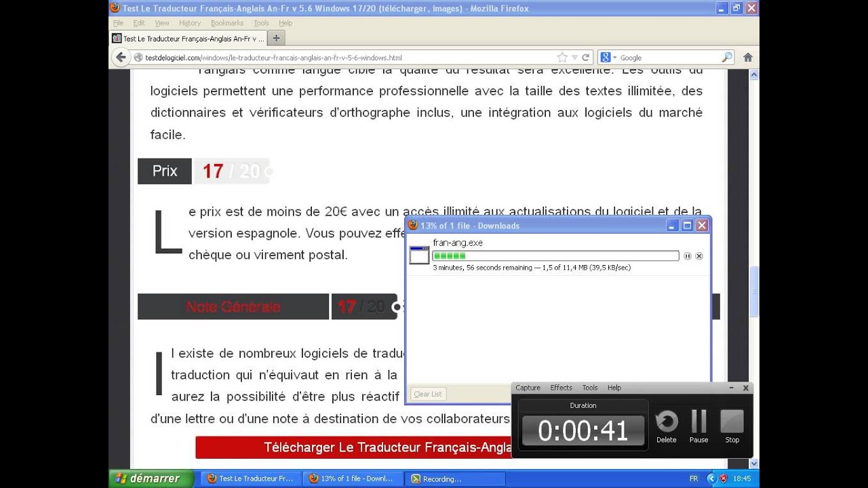Open Firefox Help menu
This screenshot has width=868, height=488.
click(x=285, y=23)
